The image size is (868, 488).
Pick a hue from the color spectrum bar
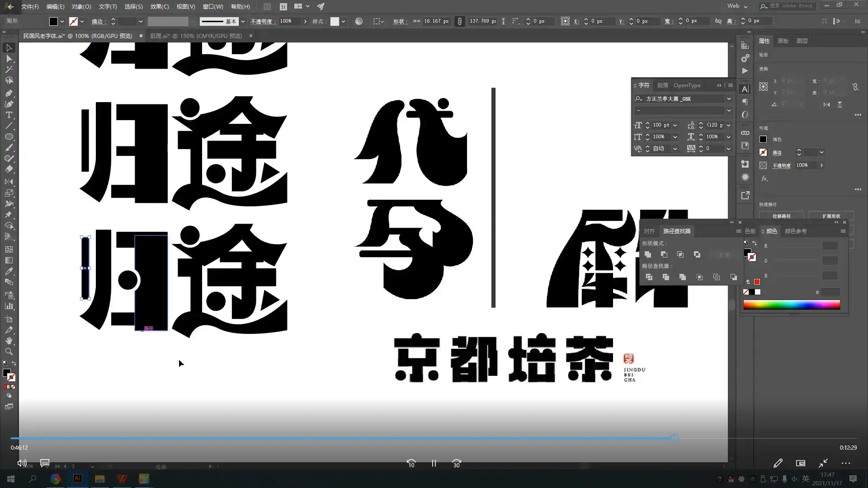pyautogui.click(x=791, y=305)
